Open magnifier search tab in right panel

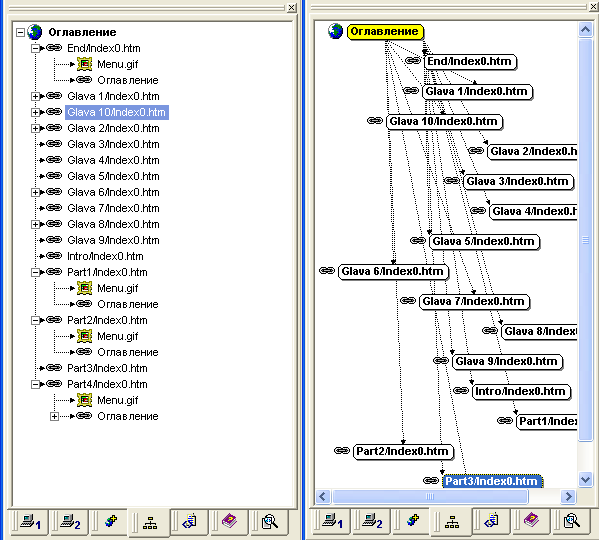coord(571,522)
